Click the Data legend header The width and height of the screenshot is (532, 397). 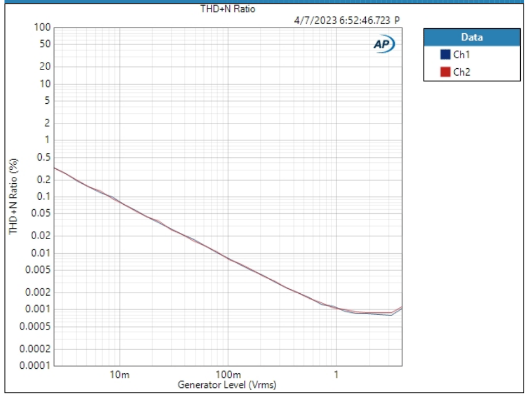472,37
